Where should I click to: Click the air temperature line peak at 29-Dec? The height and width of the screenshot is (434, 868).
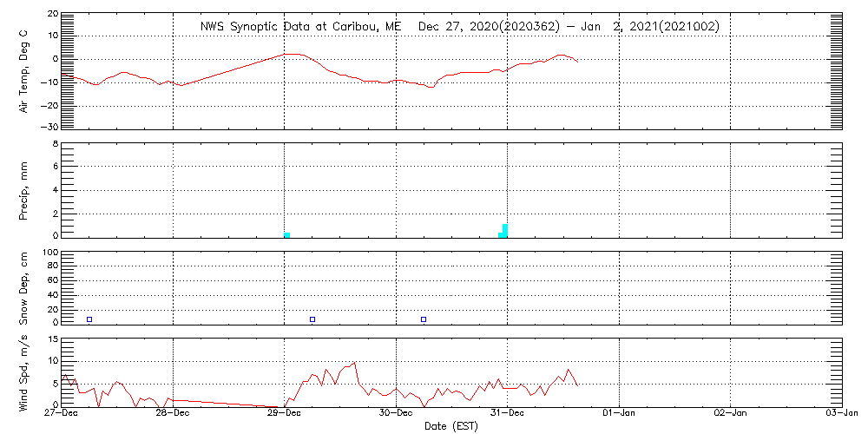pyautogui.click(x=291, y=54)
